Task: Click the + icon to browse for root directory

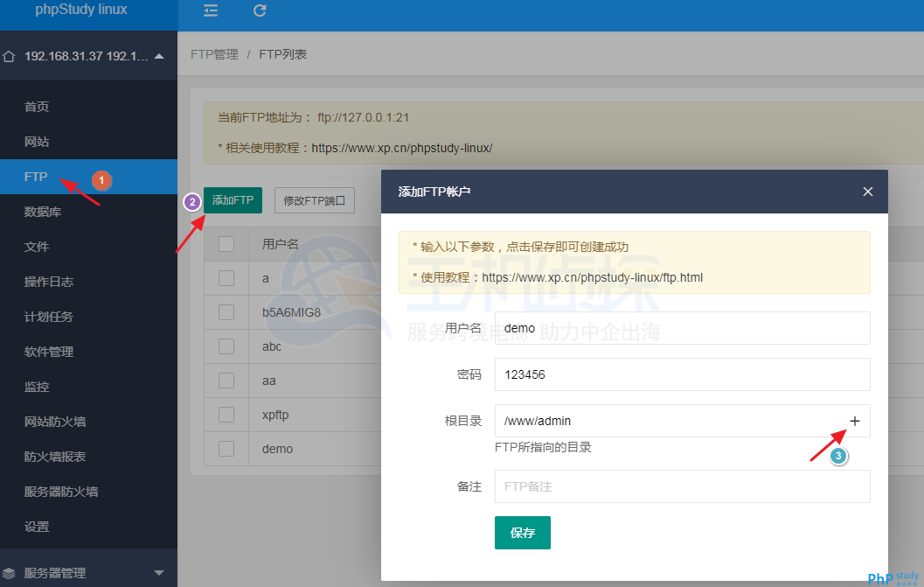Action: [854, 421]
